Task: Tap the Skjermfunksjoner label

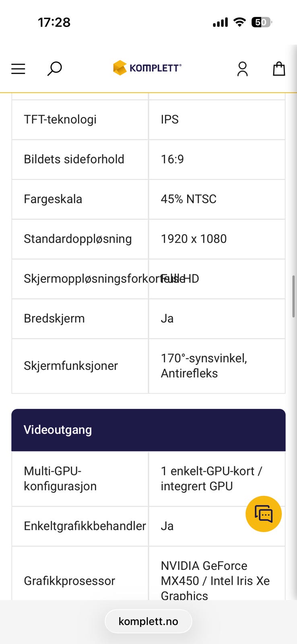Action: click(70, 366)
